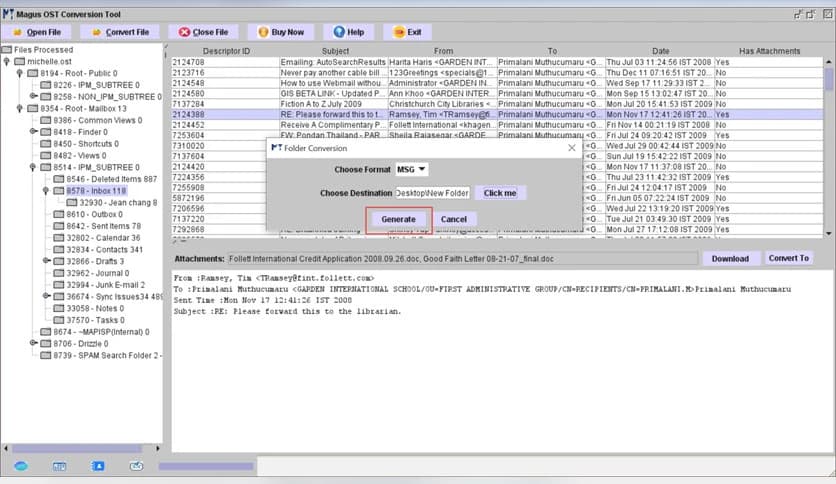Cancel the Folder Conversion dialog

tap(454, 219)
